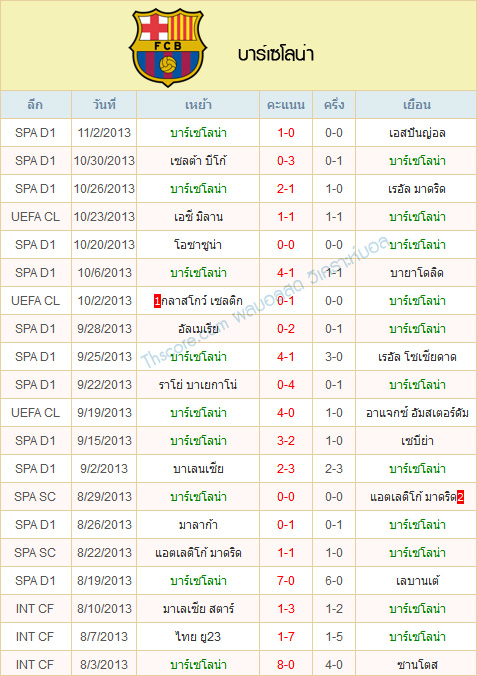Click มาเลเซีย สตาร์ home team
The width and height of the screenshot is (477, 676).
coord(198,609)
